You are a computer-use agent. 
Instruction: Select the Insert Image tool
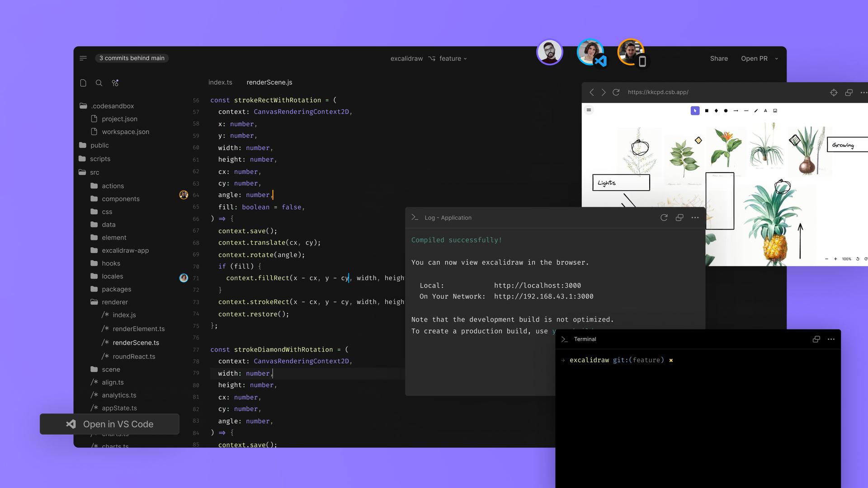(775, 111)
